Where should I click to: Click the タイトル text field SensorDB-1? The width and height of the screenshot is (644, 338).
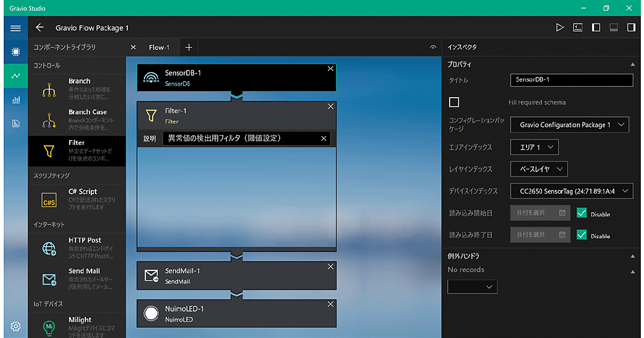(x=572, y=80)
